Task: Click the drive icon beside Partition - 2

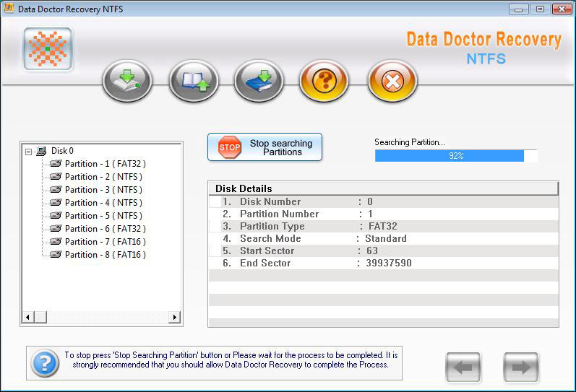Action: (x=56, y=177)
